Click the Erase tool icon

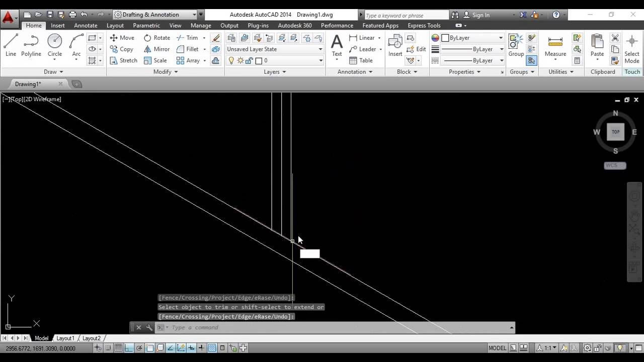click(x=216, y=38)
